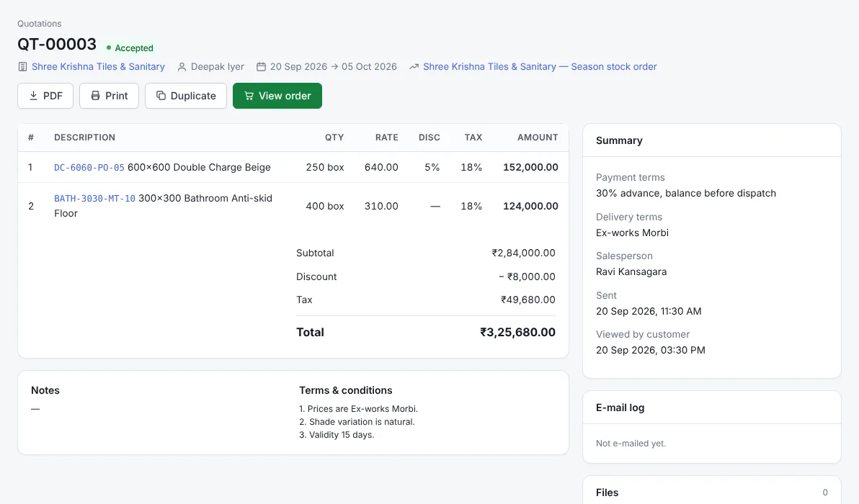Open the Shree Krishna Tiles & Sanitary customer link
Image resolution: width=859 pixels, height=504 pixels.
(x=98, y=67)
